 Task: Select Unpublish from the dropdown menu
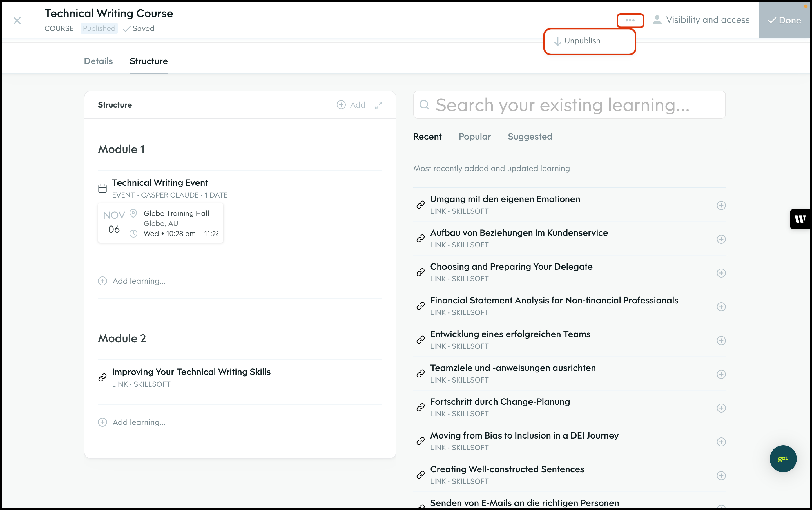pyautogui.click(x=582, y=41)
